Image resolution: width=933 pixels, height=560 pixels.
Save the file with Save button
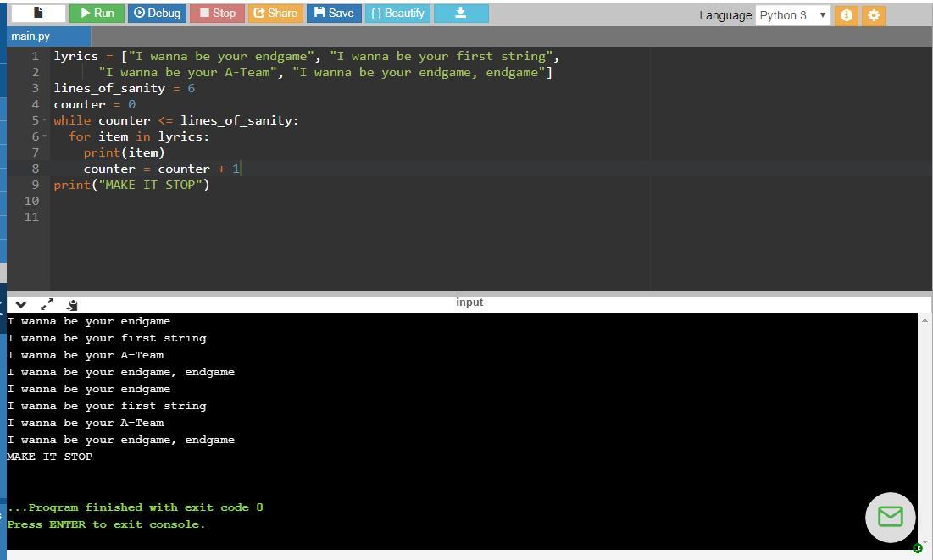click(x=334, y=13)
